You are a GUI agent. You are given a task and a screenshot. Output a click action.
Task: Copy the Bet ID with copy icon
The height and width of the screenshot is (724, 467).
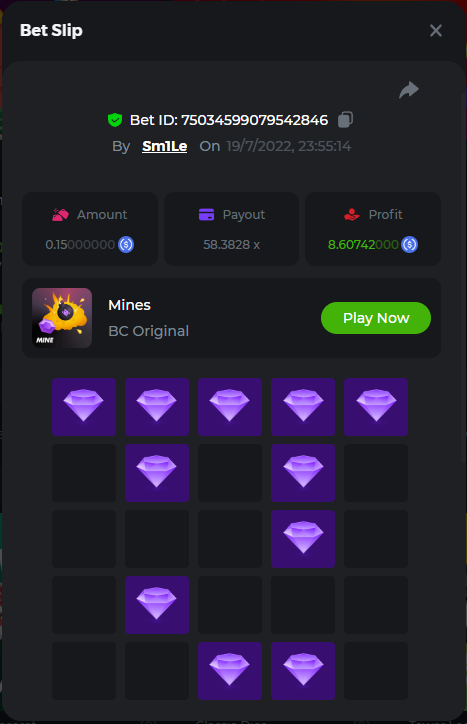(x=345, y=120)
